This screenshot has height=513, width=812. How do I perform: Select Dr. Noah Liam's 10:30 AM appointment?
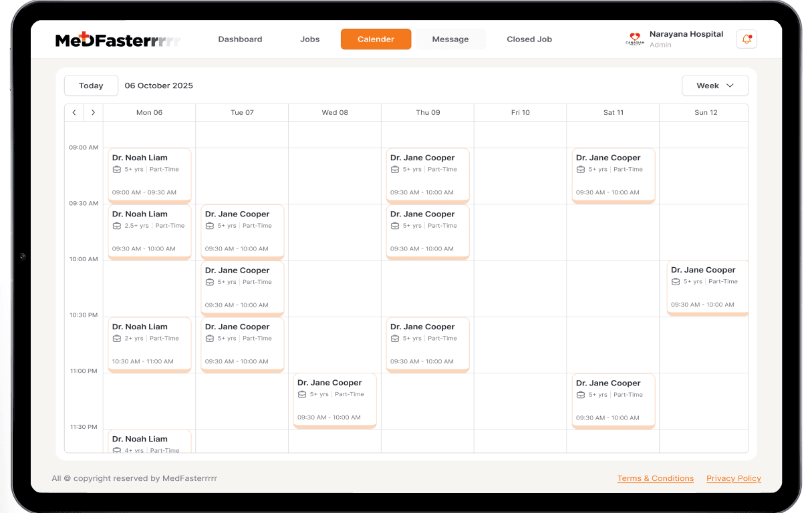149,344
